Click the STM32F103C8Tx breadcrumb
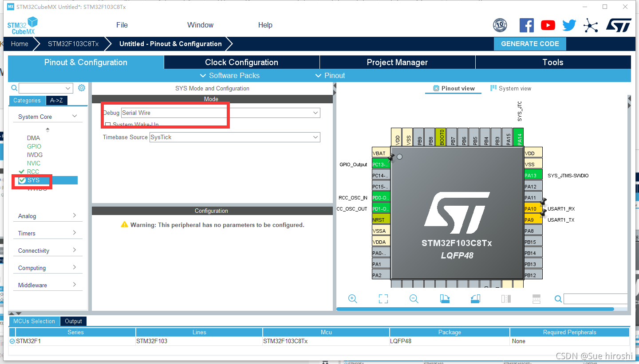639x364 pixels. coord(73,43)
